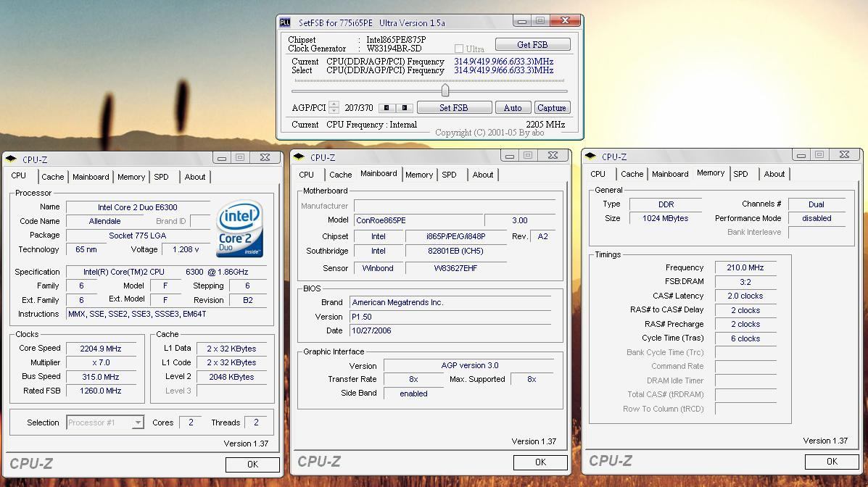Open the SPD tab in middle CPU-Z window
This screenshot has height=487, width=868.
point(449,175)
